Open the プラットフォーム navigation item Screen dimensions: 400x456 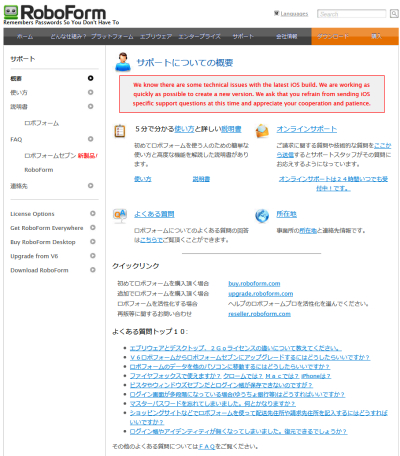[112, 36]
